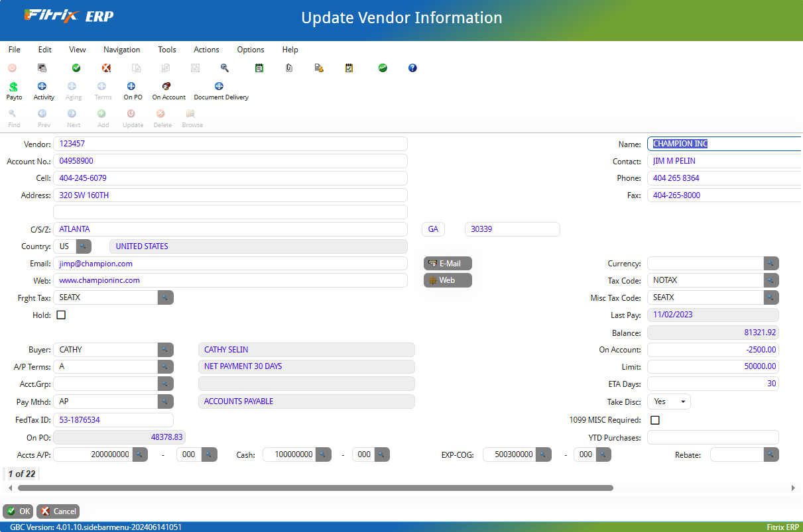Open the Buyer lookup button
This screenshot has width=803, height=532.
[x=166, y=350]
